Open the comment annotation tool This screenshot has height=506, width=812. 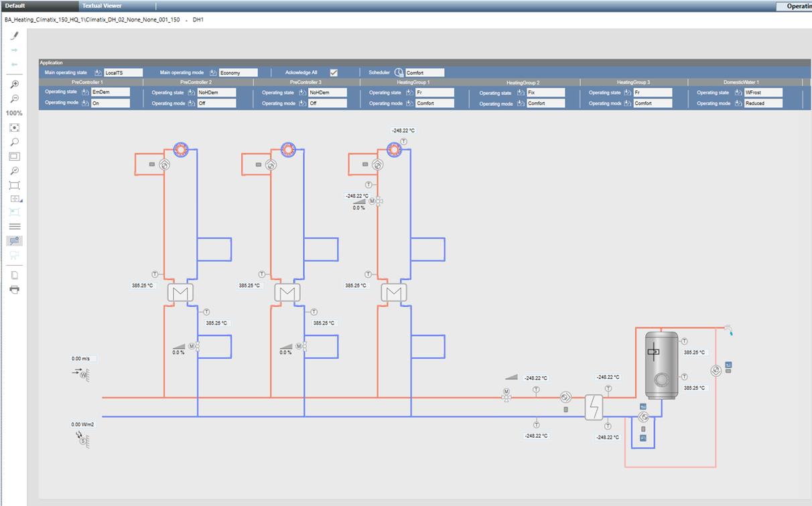click(x=14, y=240)
